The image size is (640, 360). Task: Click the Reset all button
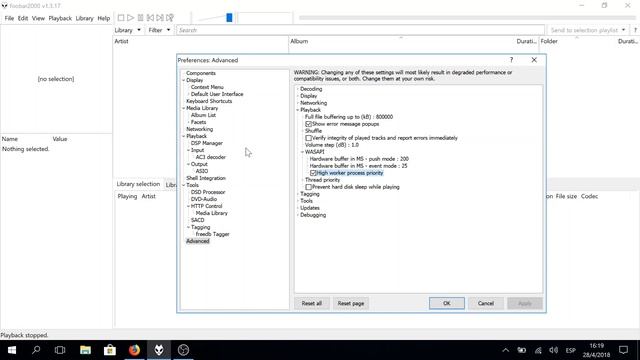pyautogui.click(x=312, y=303)
